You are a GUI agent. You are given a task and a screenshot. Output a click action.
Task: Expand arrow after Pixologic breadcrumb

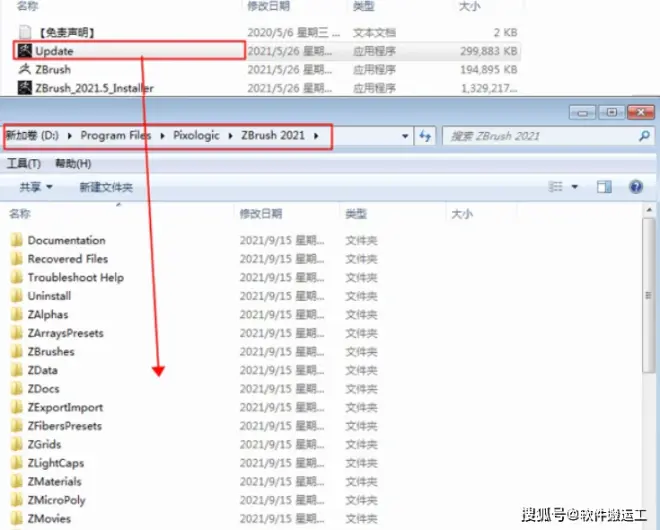pyautogui.click(x=230, y=136)
